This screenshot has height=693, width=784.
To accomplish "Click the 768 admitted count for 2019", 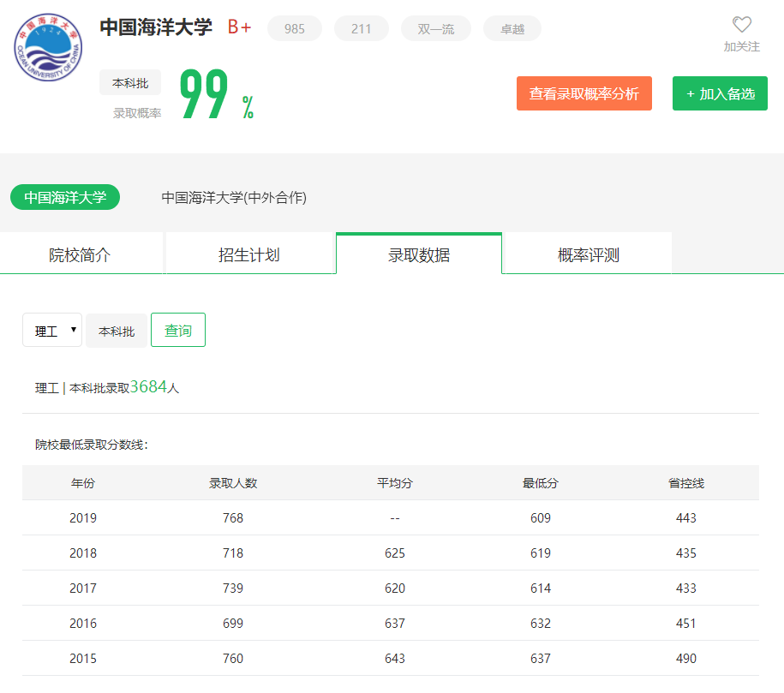I will click(233, 518).
